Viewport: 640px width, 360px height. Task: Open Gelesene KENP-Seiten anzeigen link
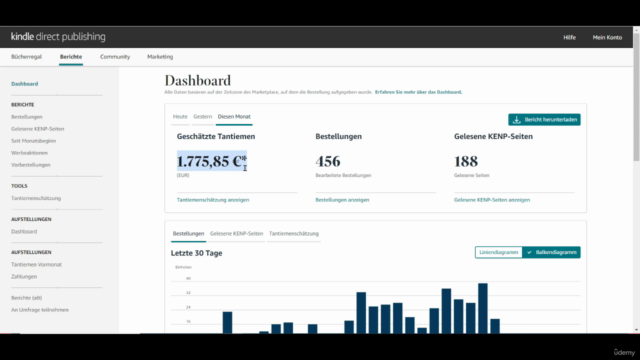tap(492, 200)
